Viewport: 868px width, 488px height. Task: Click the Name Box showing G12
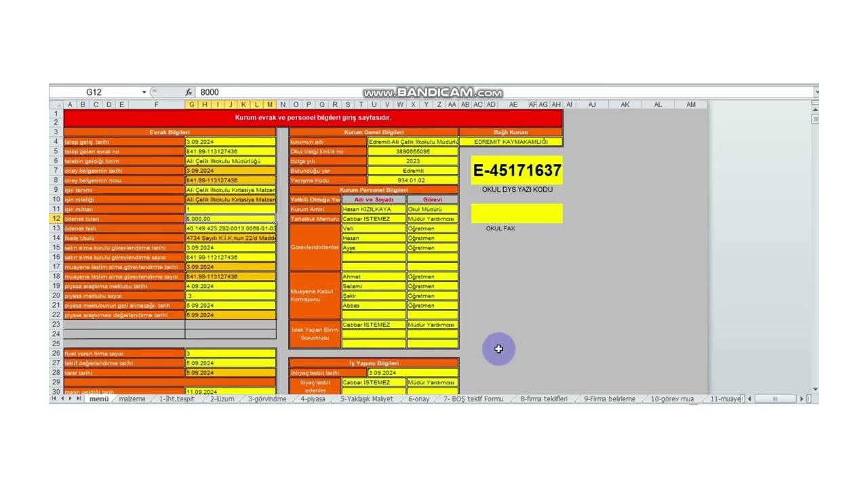(94, 92)
